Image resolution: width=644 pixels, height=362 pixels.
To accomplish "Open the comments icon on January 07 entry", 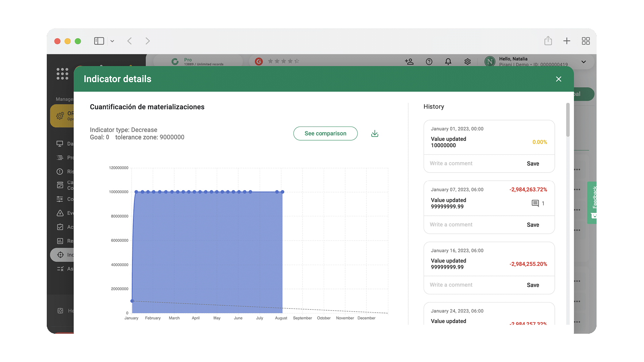I will [535, 203].
